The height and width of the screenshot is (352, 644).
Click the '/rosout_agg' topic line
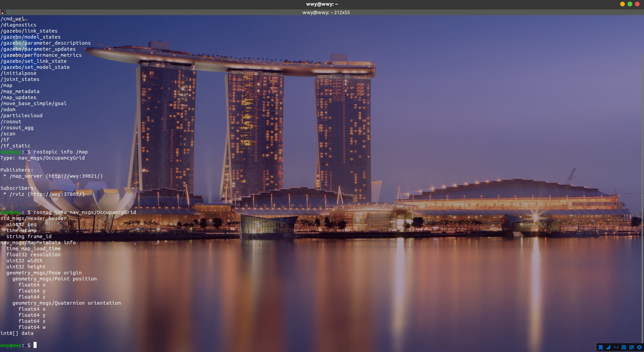(17, 128)
